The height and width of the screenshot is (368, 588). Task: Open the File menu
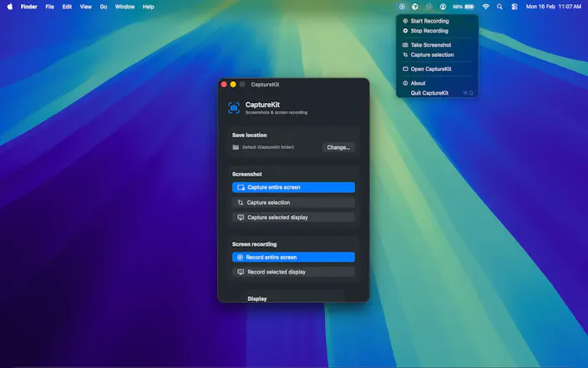coord(49,7)
